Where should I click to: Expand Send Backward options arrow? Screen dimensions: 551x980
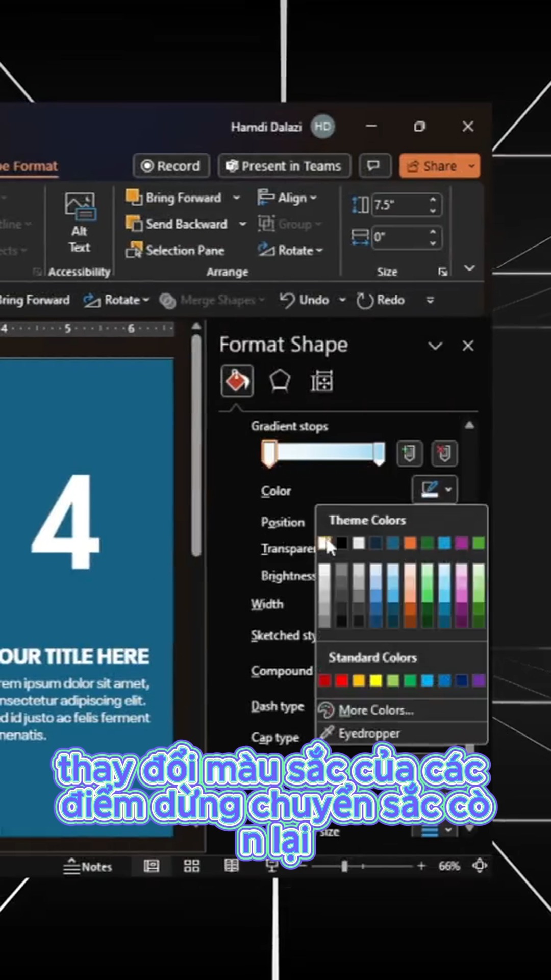pos(242,224)
